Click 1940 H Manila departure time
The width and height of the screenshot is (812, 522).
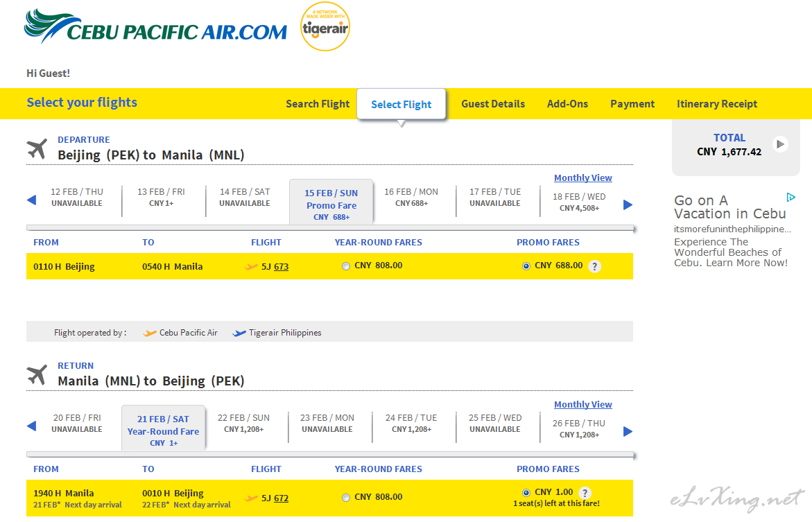coord(64,493)
